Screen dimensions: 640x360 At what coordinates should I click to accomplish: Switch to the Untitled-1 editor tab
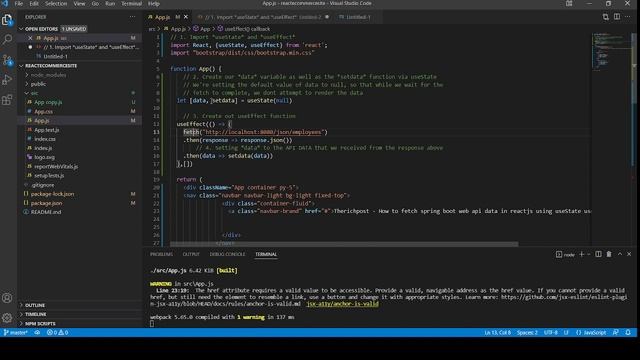click(x=354, y=17)
